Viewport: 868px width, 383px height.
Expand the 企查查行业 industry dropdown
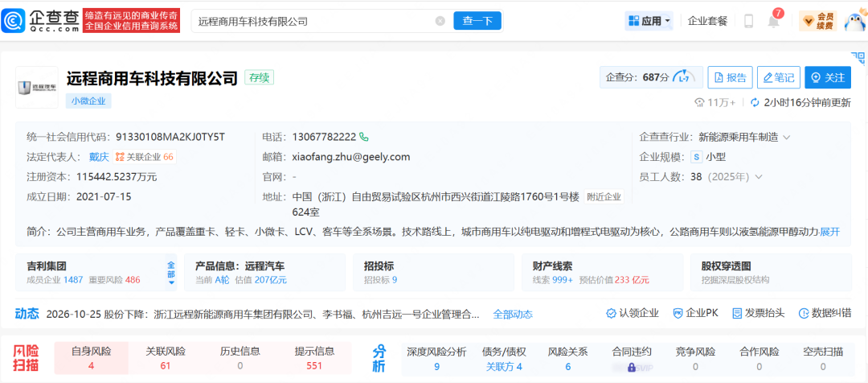[787, 137]
